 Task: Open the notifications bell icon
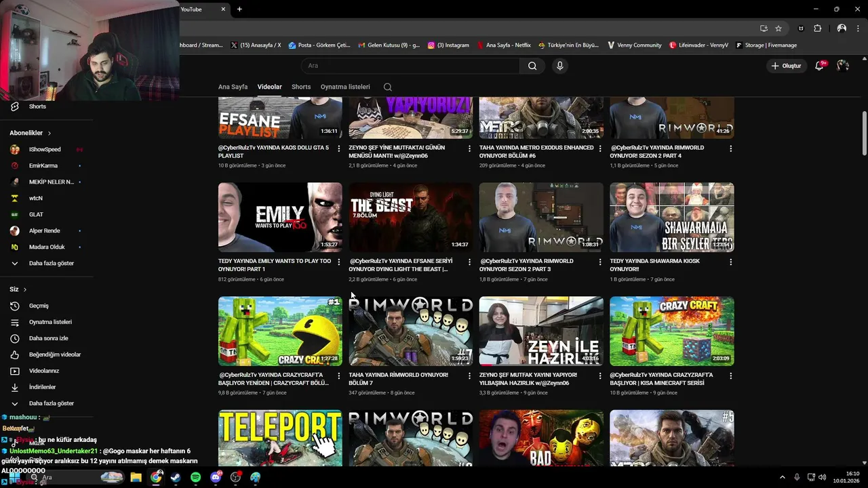coord(819,66)
